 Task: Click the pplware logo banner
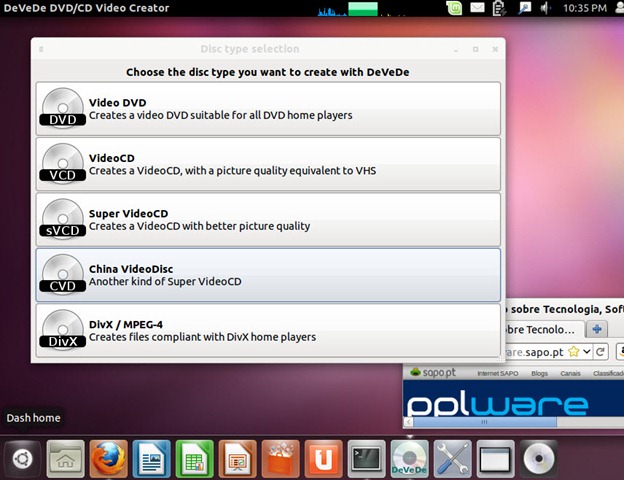(497, 404)
